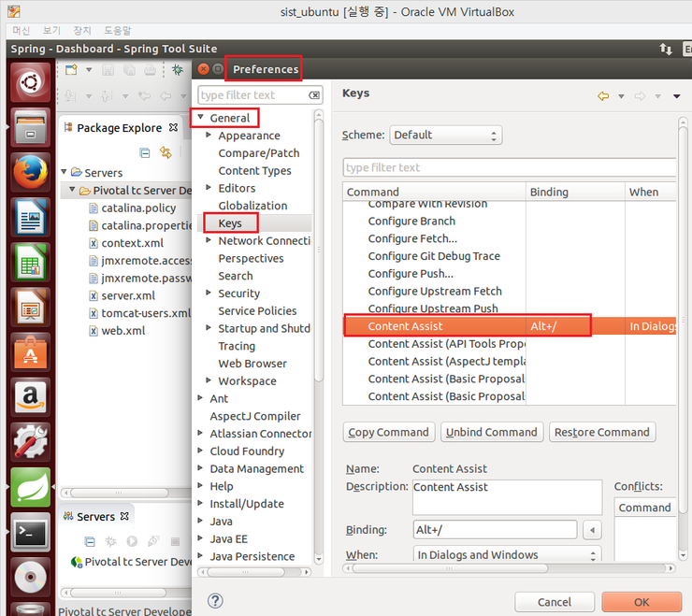Clear the preferences tree filter text

tap(314, 95)
